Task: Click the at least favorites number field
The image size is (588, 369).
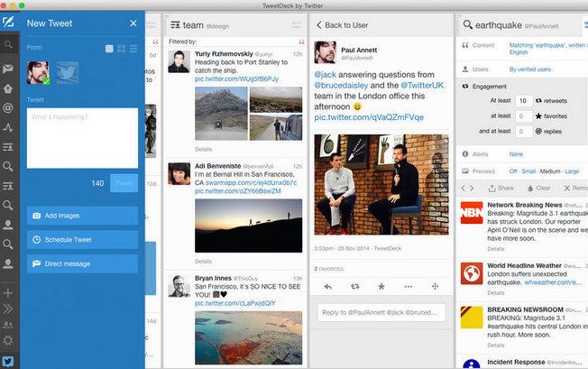Action: tap(524, 116)
